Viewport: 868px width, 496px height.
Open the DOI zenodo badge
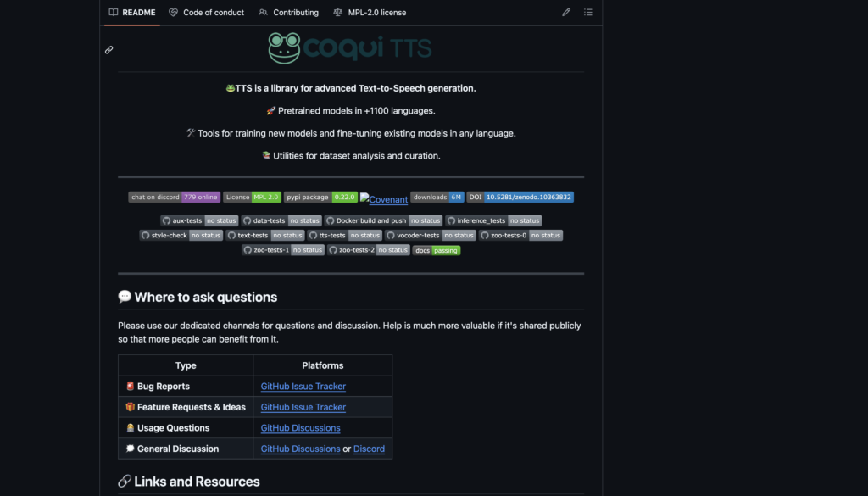520,197
